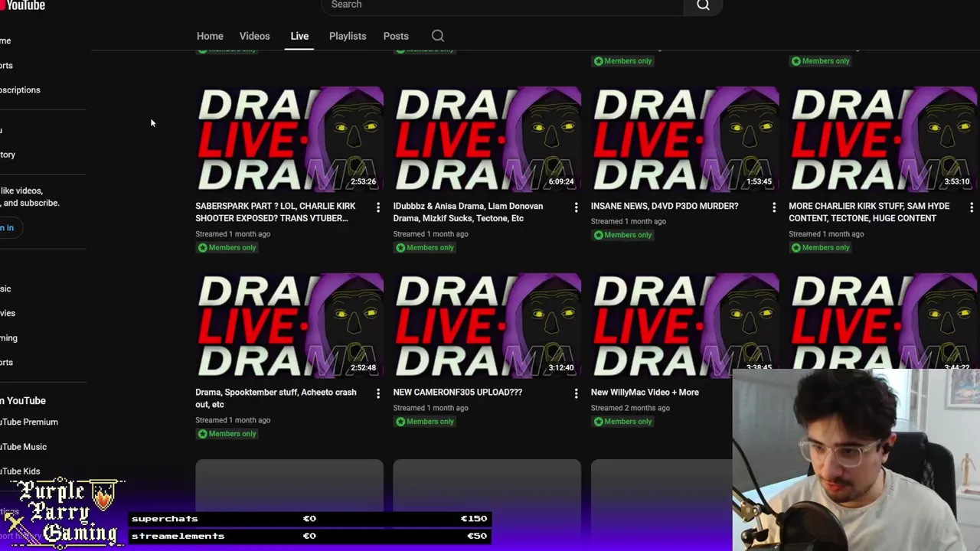Click 3:12:40 duration on CAMERONF305 thumbnail
Screen dimensions: 980x551
561,368
